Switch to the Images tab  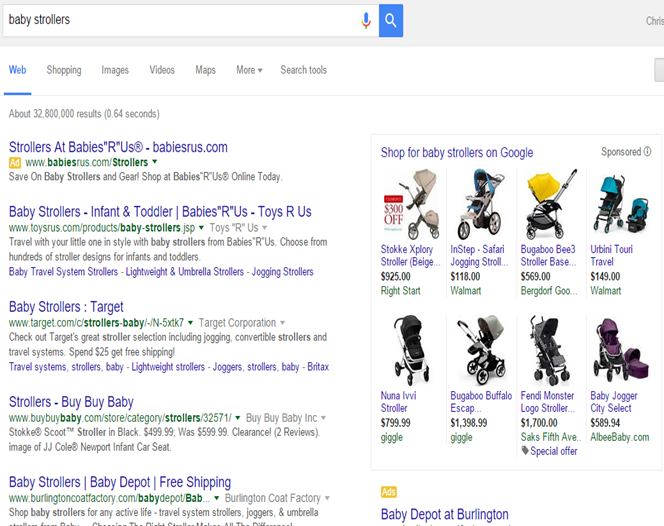(x=115, y=70)
